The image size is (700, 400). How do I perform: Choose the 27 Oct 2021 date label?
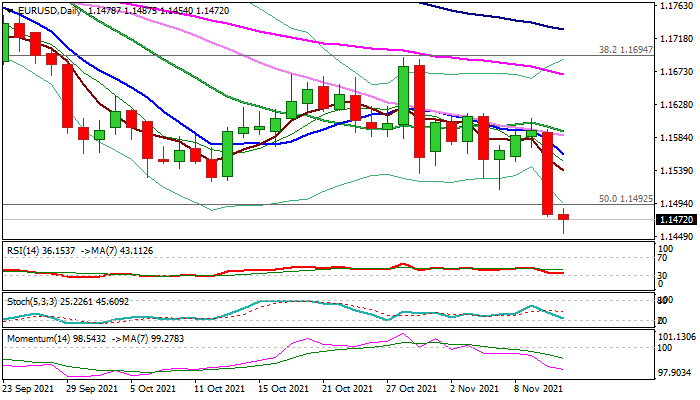pyautogui.click(x=411, y=387)
